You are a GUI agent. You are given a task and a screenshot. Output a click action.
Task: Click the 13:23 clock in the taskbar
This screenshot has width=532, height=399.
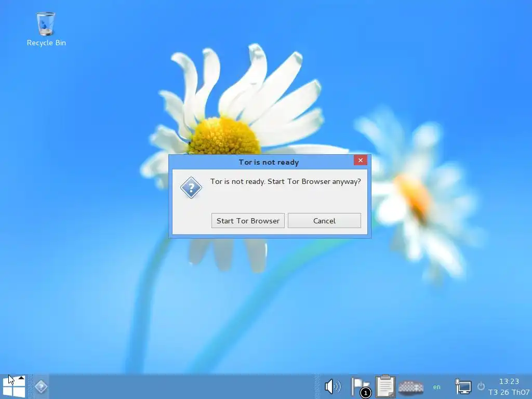coord(509,381)
